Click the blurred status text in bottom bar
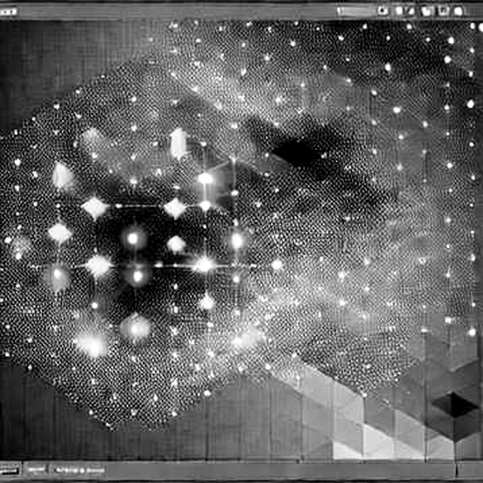Image resolution: width=483 pixels, height=483 pixels. [80, 470]
